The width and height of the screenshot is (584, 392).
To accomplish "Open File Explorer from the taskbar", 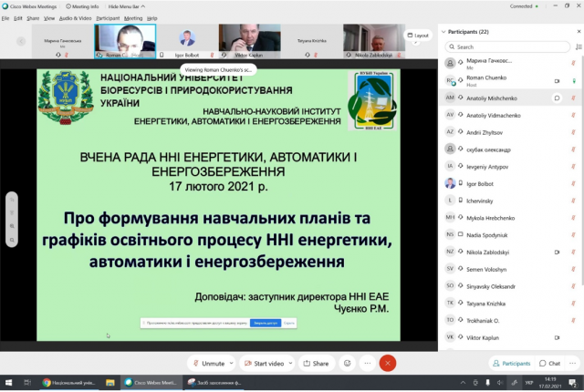I will (x=109, y=383).
